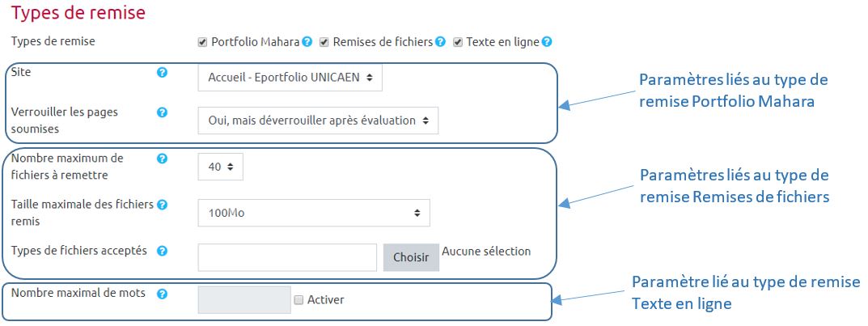This screenshot has height=326, width=868.
Task: Expand the locked pages dropdown
Action: coord(317,121)
